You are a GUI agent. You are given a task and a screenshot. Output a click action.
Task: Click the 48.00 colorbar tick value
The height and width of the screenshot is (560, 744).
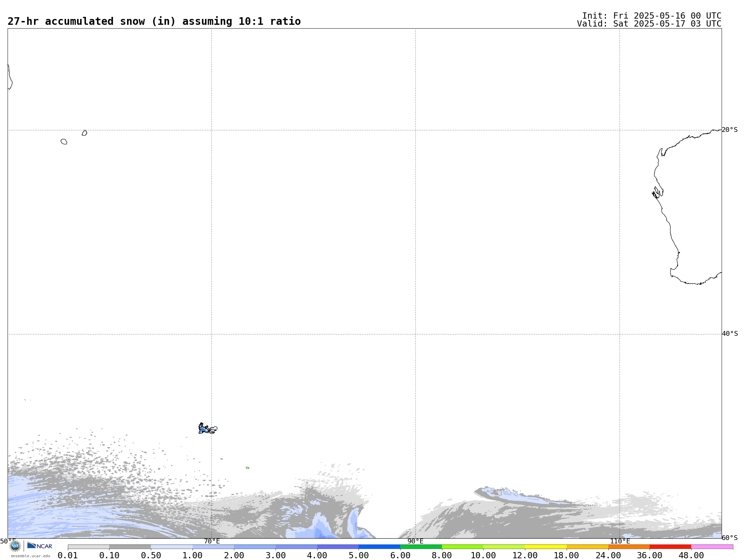click(691, 556)
